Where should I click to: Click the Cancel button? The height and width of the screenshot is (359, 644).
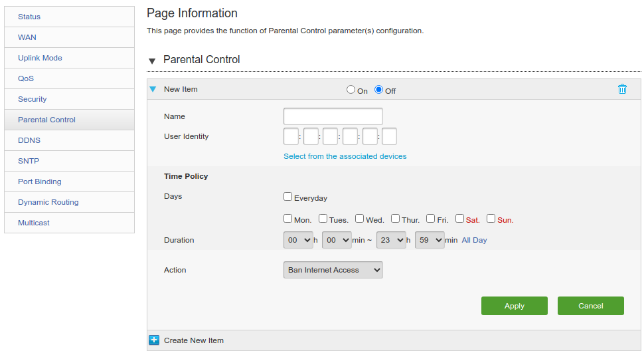[591, 306]
